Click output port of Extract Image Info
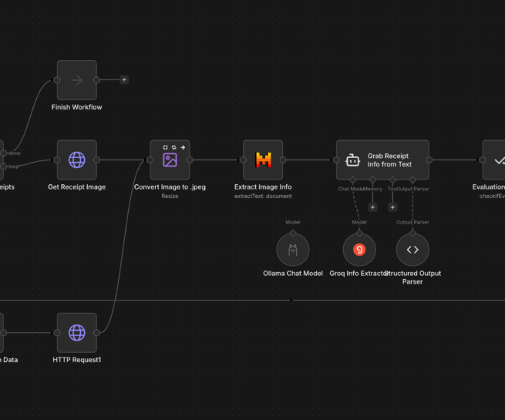This screenshot has width=505, height=420. click(x=283, y=160)
